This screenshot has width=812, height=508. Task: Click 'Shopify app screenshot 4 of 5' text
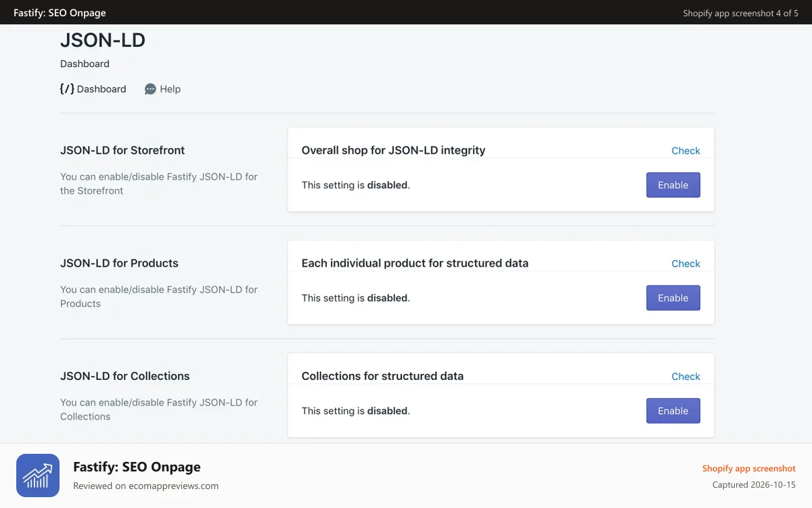tap(740, 13)
